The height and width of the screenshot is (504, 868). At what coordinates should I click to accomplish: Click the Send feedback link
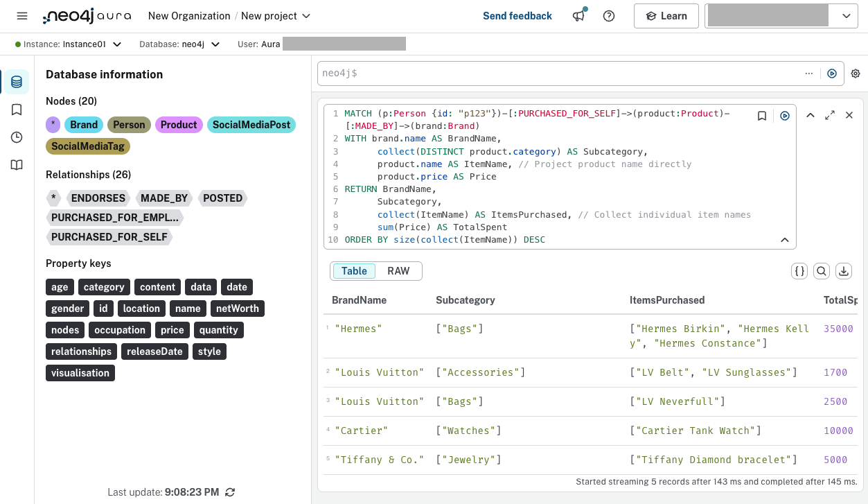[x=517, y=15]
